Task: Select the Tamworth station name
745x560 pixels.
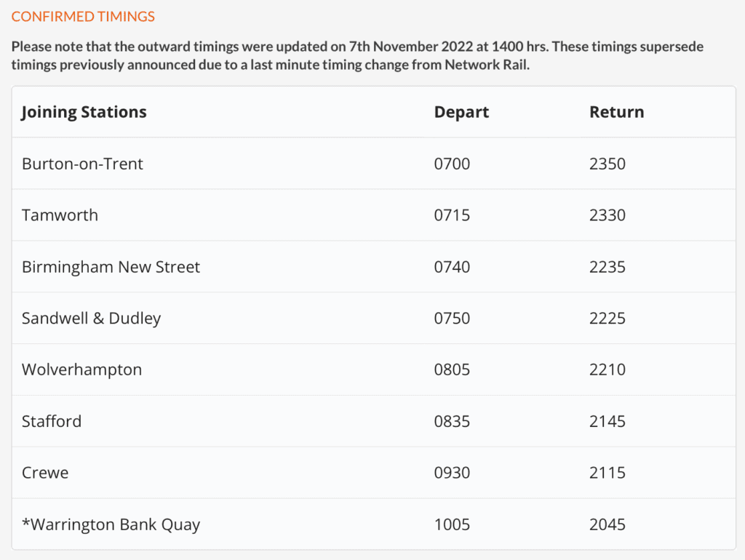Action: pos(60,215)
